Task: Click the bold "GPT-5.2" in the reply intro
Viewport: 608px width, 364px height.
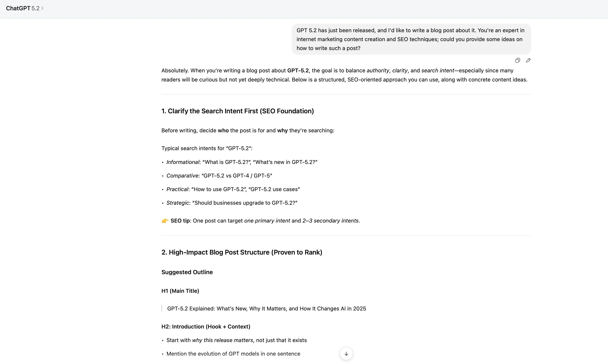Action: (298, 71)
